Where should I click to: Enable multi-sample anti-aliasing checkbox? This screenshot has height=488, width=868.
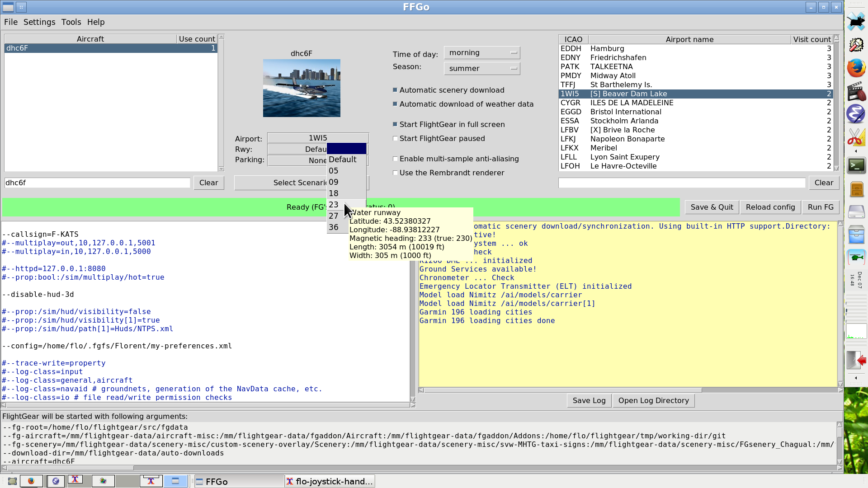[x=395, y=159]
